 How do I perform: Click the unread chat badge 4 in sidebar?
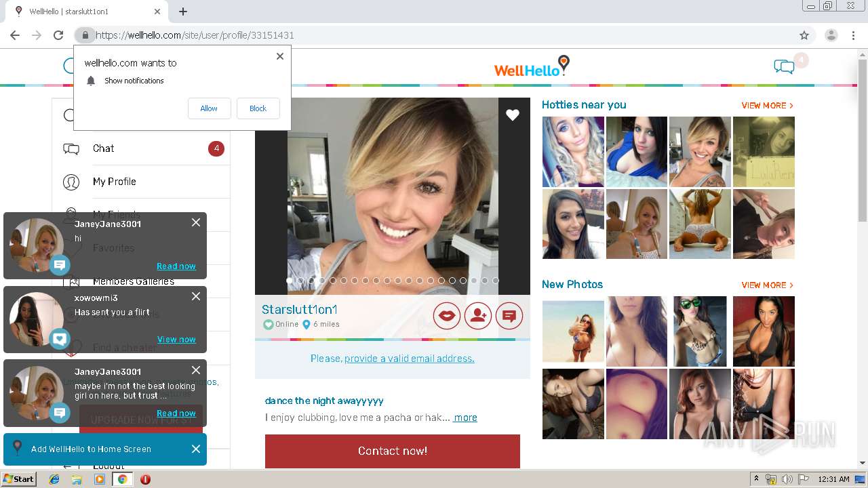216,148
